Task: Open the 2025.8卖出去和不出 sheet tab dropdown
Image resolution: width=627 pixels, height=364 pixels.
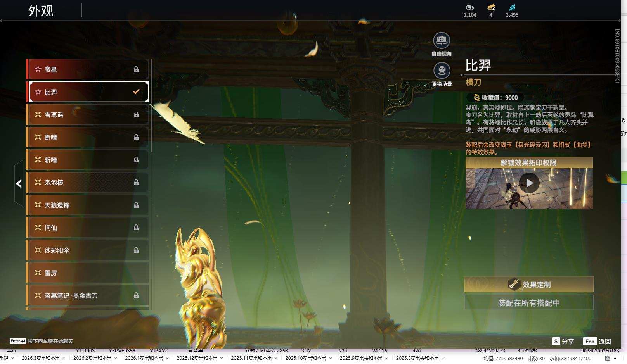Action: (443, 358)
